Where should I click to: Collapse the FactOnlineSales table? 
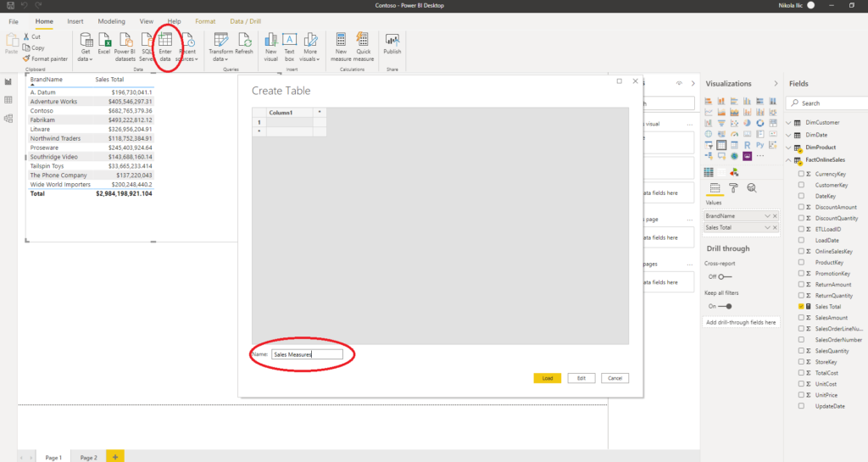[x=789, y=160]
